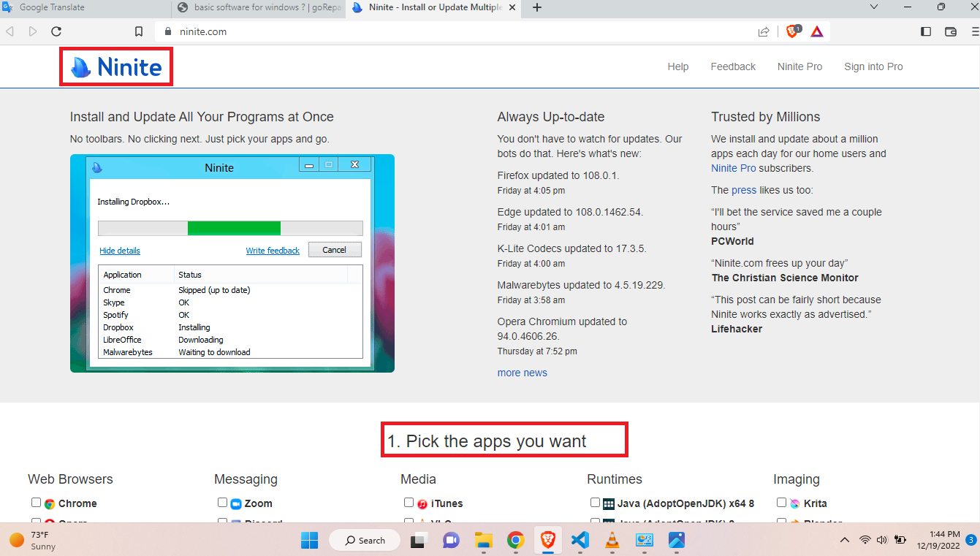This screenshot has width=980, height=556.
Task: Bookmark this page with the bookmark icon
Action: [x=139, y=31]
